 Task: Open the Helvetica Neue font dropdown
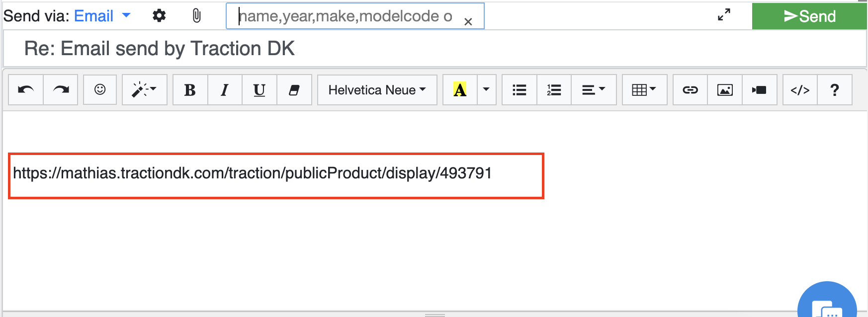point(377,90)
